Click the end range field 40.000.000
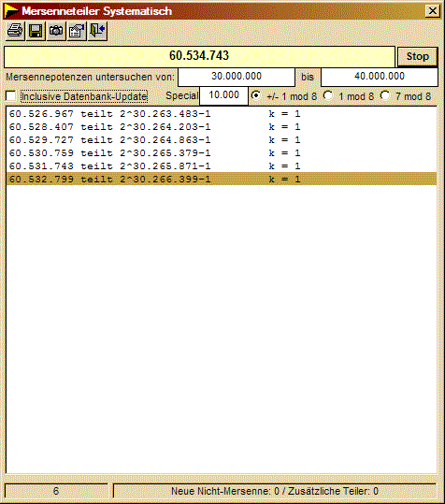This screenshot has height=504, width=445. pyautogui.click(x=380, y=77)
